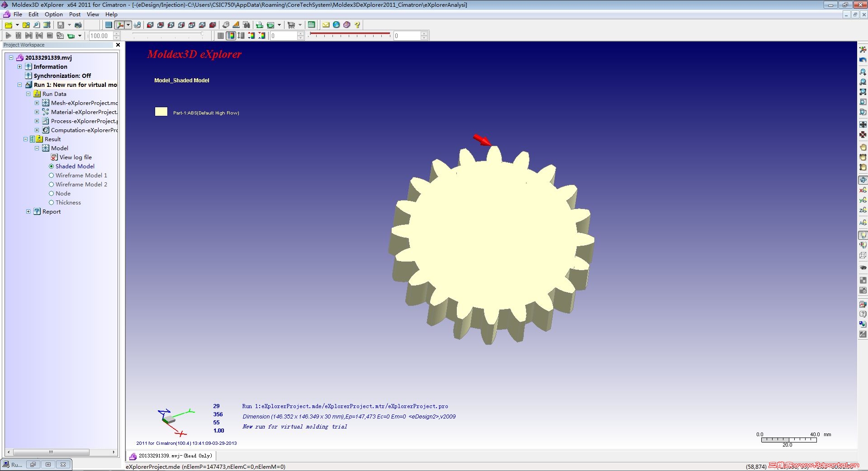Open the axis view orientation dropdown arrow
The image size is (868, 471).
pyautogui.click(x=128, y=25)
